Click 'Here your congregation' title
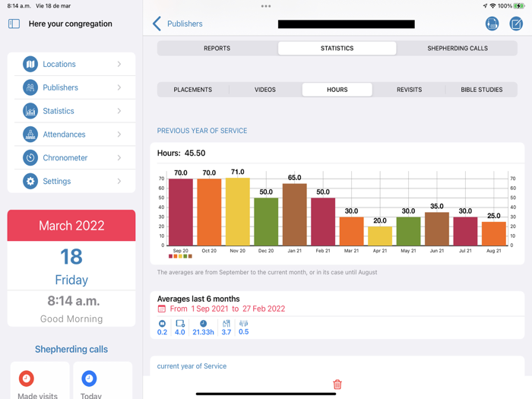This screenshot has height=399, width=532. pos(70,24)
